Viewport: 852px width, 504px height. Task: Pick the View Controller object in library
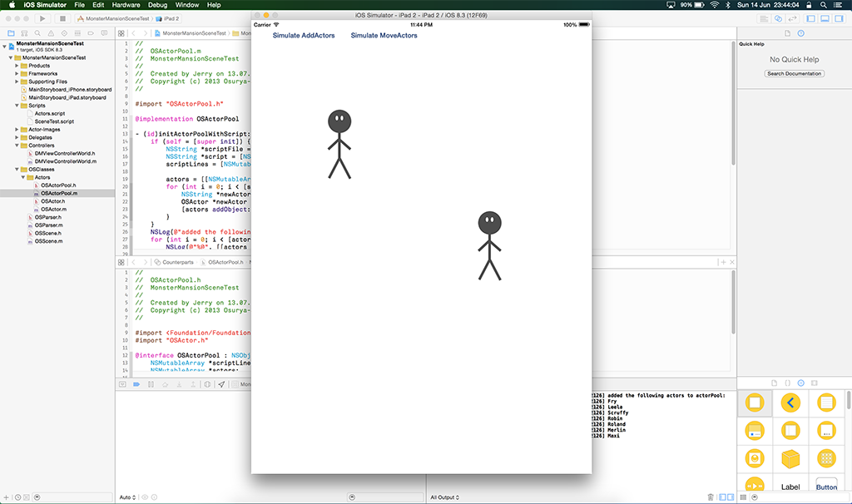755,403
